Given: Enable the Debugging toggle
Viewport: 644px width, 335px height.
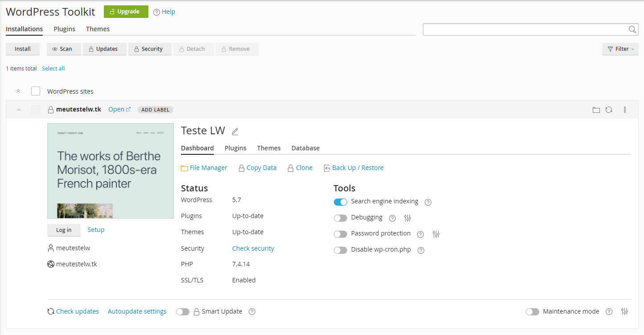Looking at the screenshot, I should click(340, 218).
